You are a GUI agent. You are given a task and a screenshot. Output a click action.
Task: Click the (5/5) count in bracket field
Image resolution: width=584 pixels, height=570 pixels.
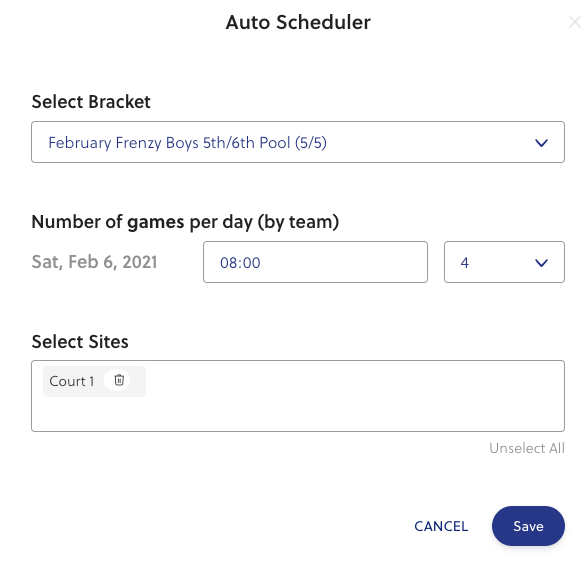(x=311, y=143)
